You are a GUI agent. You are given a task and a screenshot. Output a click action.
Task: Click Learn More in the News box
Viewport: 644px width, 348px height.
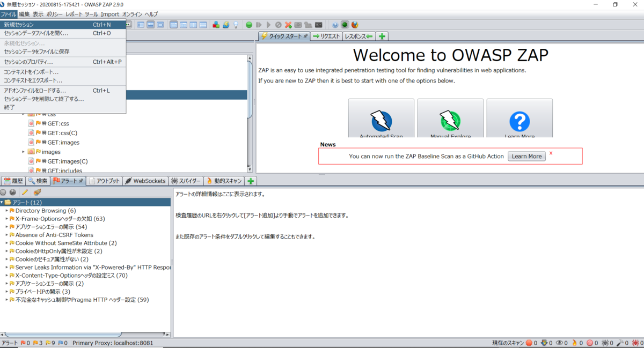526,156
